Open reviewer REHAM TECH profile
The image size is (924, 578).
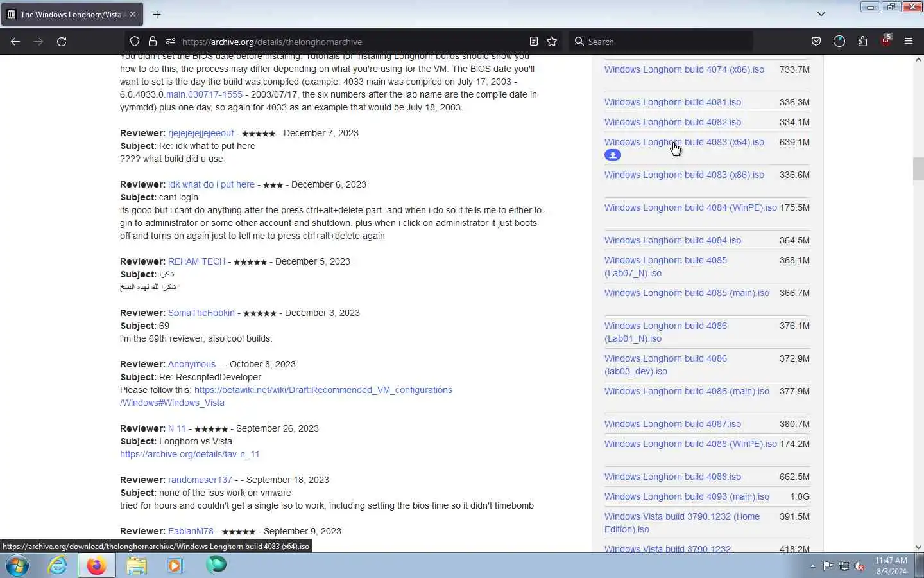[196, 261]
